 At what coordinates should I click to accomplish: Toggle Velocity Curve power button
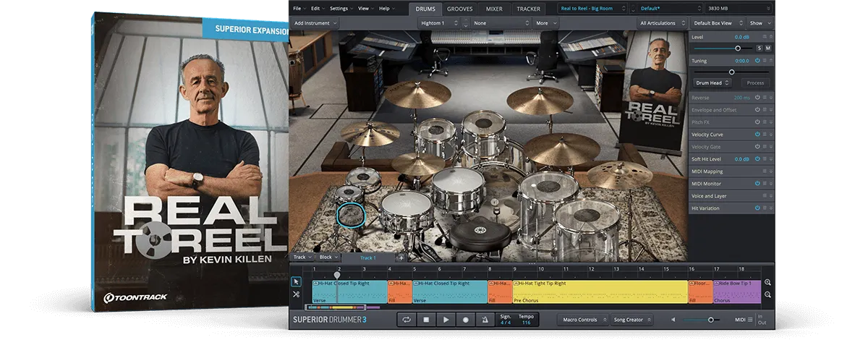click(758, 135)
